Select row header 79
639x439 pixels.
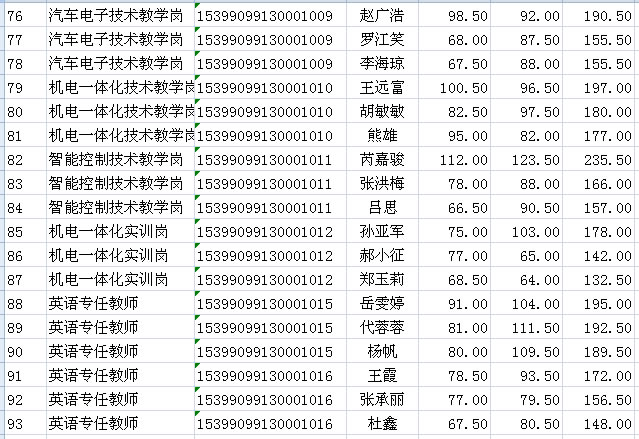(x=20, y=88)
